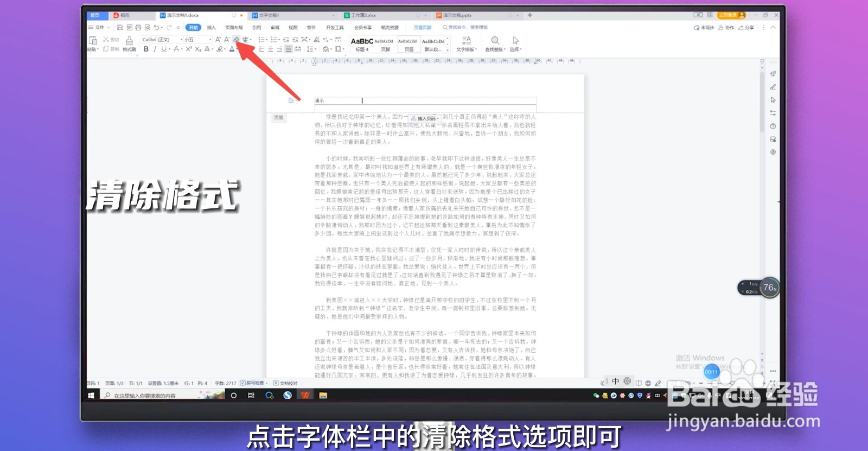Click the Print Preview icon
The height and width of the screenshot is (451, 868).
pos(148,27)
